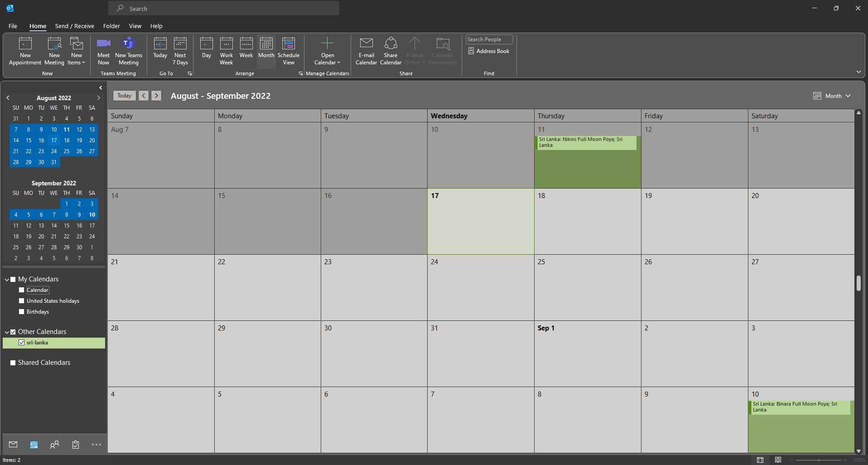This screenshot has height=465, width=868.
Task: Select the Sep 1 day cell
Action: point(588,354)
